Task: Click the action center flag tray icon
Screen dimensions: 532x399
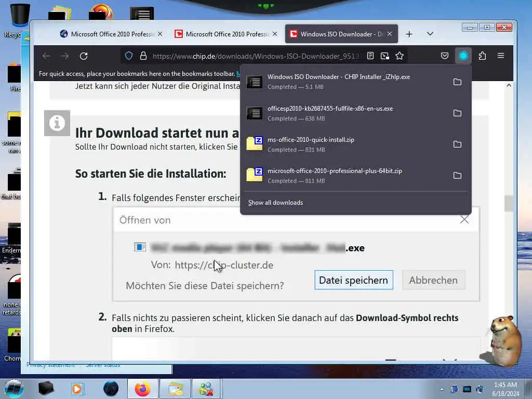Action: (454, 389)
